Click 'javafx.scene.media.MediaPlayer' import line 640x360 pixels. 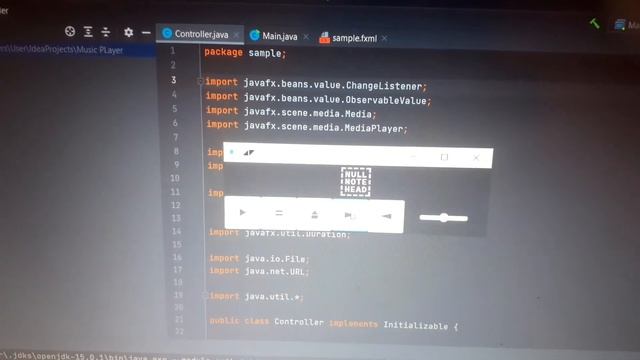[x=307, y=126]
